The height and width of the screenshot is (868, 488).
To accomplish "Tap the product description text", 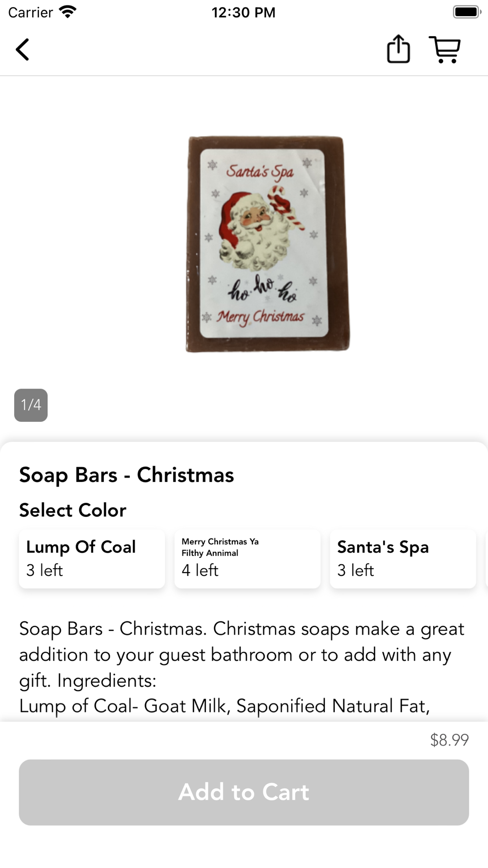I will click(242, 667).
